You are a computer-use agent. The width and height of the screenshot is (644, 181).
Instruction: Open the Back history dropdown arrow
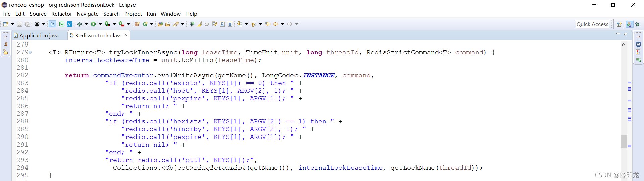tap(282, 24)
